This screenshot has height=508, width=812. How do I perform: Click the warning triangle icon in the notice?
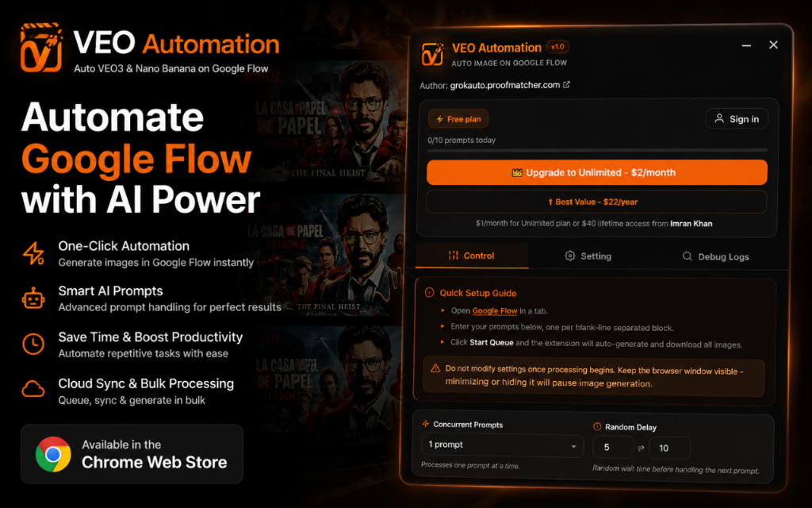tap(435, 368)
